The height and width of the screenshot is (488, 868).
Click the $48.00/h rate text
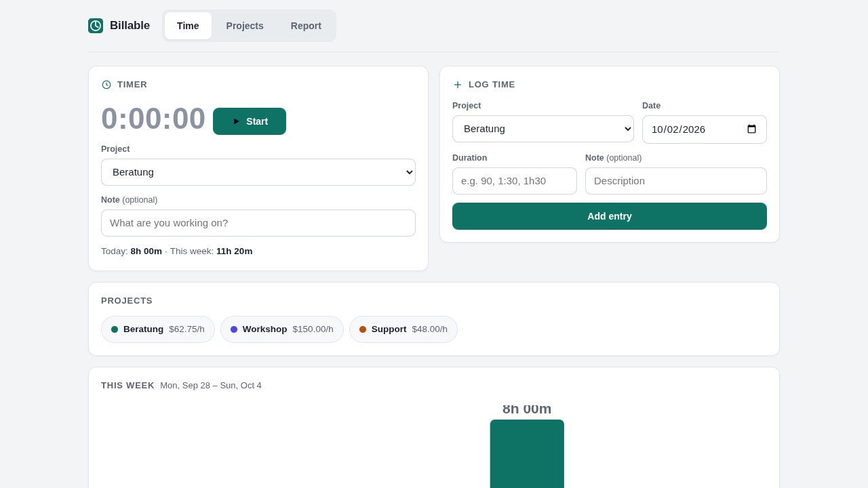430,329
